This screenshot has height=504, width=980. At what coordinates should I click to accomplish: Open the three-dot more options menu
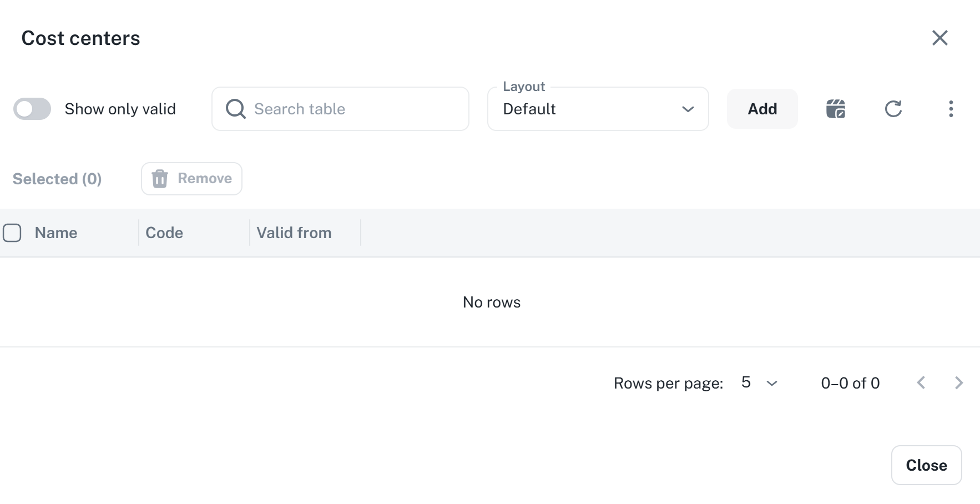(951, 109)
